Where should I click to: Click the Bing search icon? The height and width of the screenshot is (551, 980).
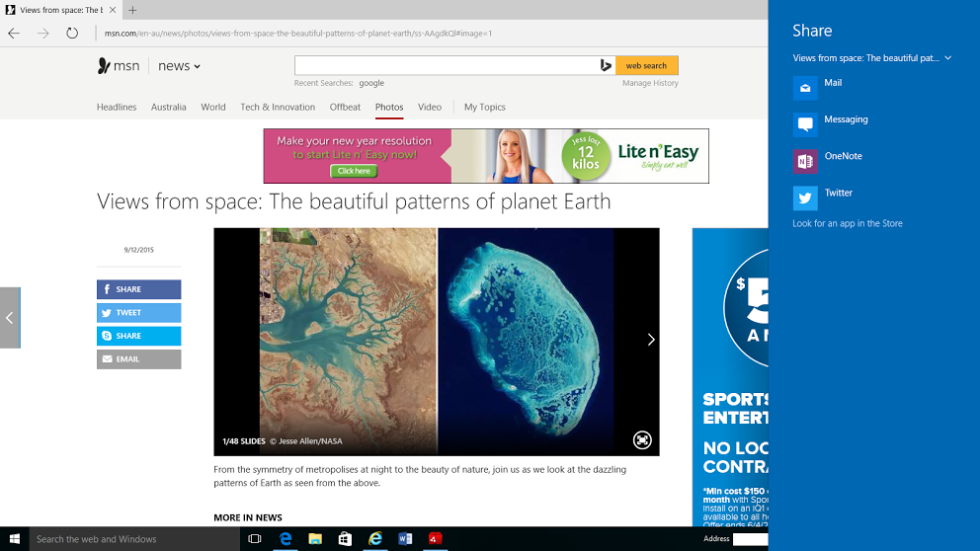click(x=606, y=66)
